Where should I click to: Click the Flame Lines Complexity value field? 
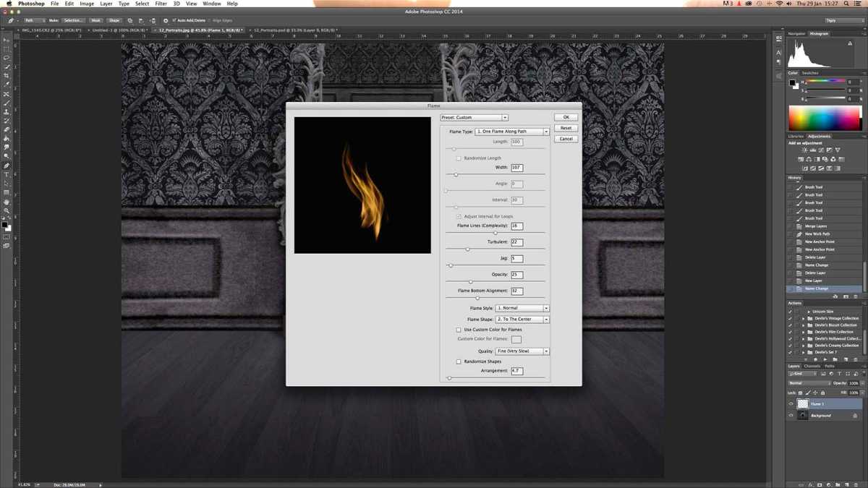pyautogui.click(x=516, y=226)
